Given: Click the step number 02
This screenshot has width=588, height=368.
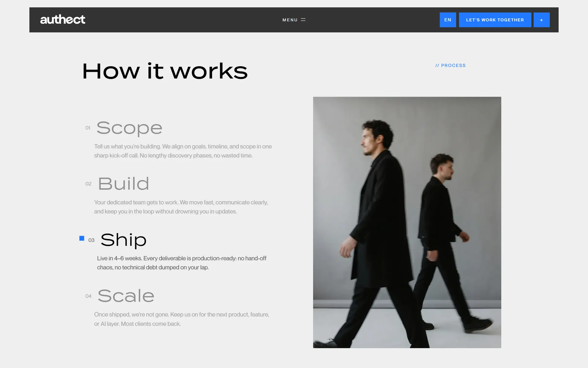Looking at the screenshot, I should pyautogui.click(x=89, y=184).
